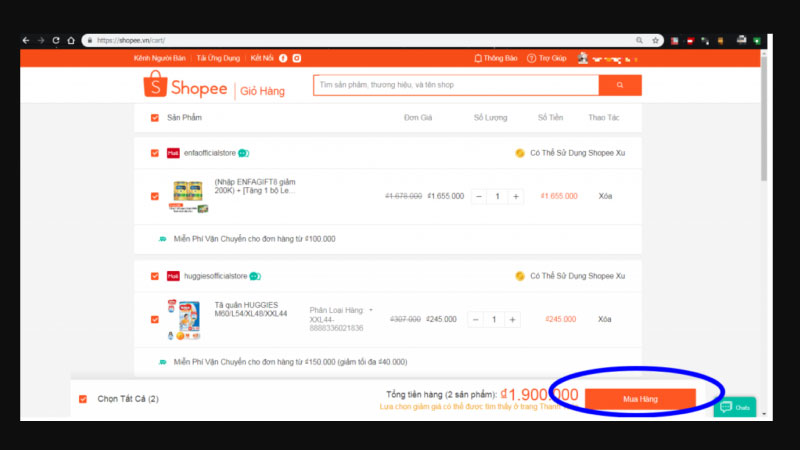Viewport: 800px width, 450px height.
Task: Increase quantity of Huggies diapers
Action: click(512, 319)
